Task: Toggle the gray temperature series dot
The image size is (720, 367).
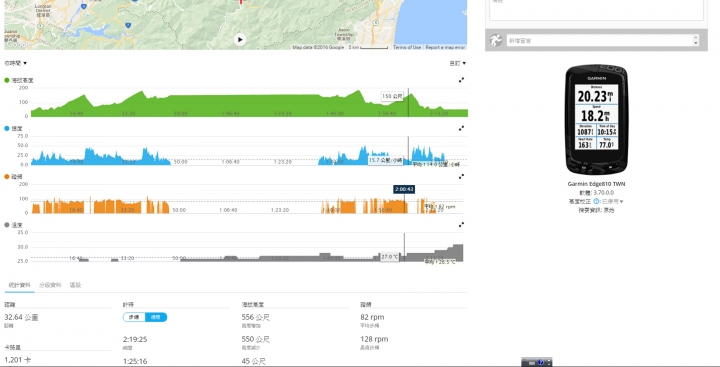Action: (6, 225)
